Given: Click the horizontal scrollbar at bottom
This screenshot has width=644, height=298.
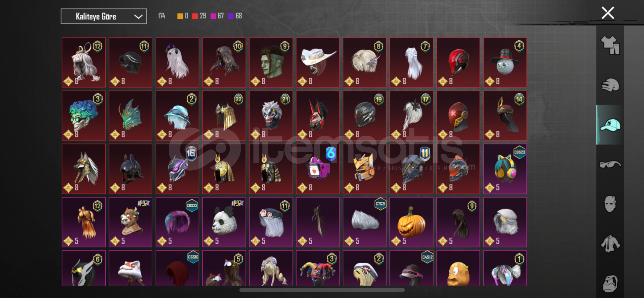Looking at the screenshot, I should coord(322,290).
